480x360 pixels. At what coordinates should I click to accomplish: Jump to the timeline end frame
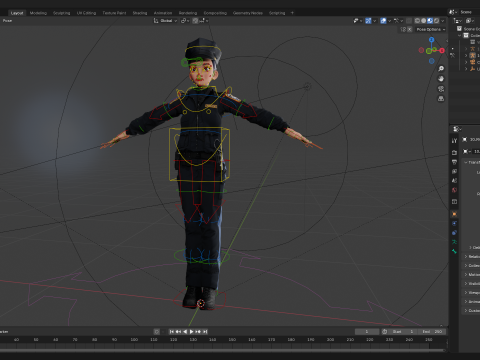(205, 332)
